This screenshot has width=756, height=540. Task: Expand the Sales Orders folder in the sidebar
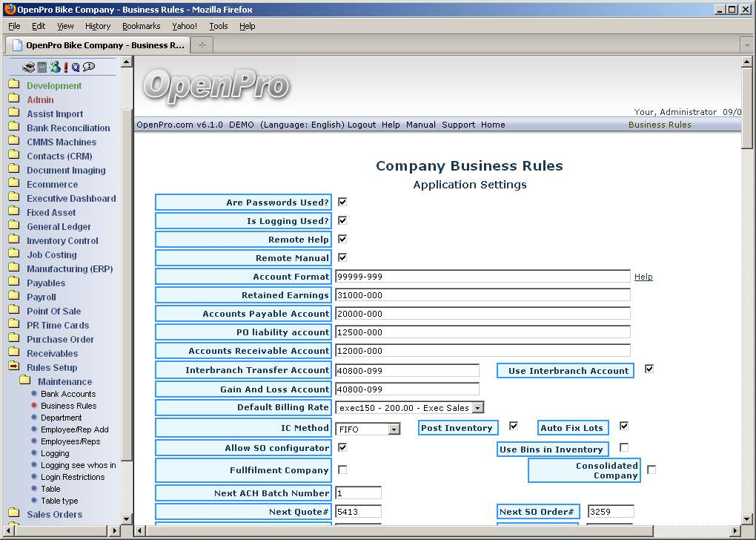[13, 514]
